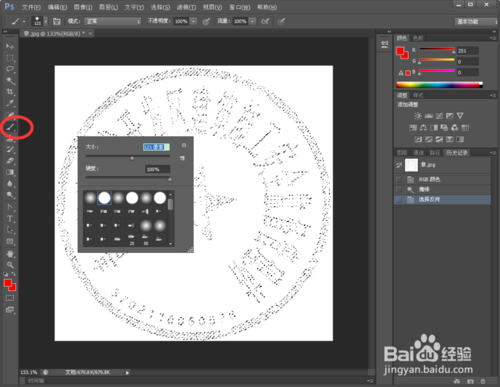Open the flow 100% dropdown arrow
This screenshot has height=387, width=500.
point(253,21)
